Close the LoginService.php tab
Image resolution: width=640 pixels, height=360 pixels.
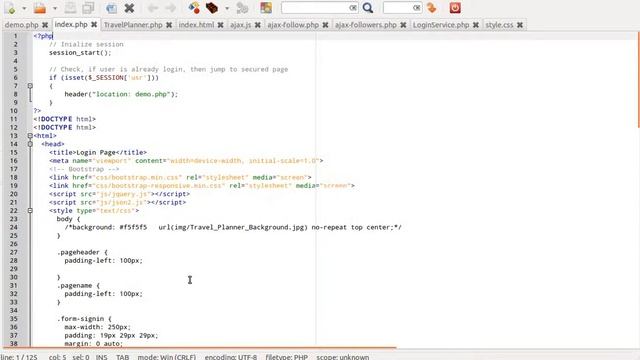pyautogui.click(x=476, y=25)
